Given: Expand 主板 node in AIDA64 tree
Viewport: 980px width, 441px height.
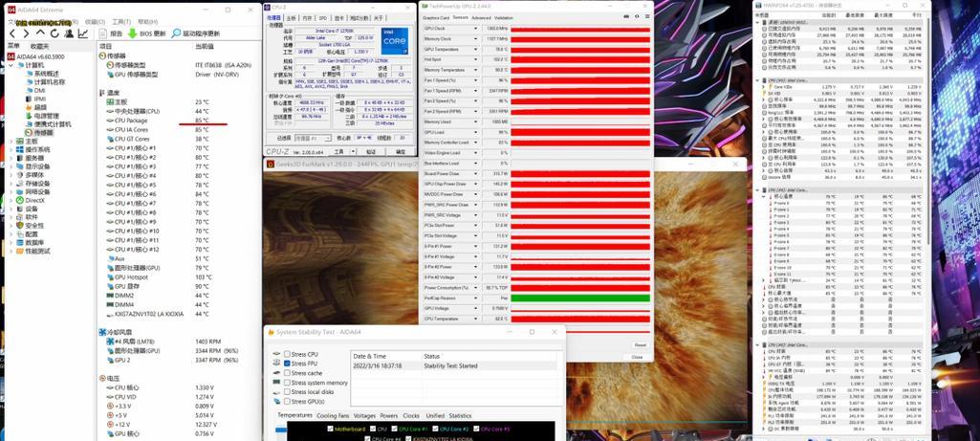Looking at the screenshot, I should tap(11, 142).
